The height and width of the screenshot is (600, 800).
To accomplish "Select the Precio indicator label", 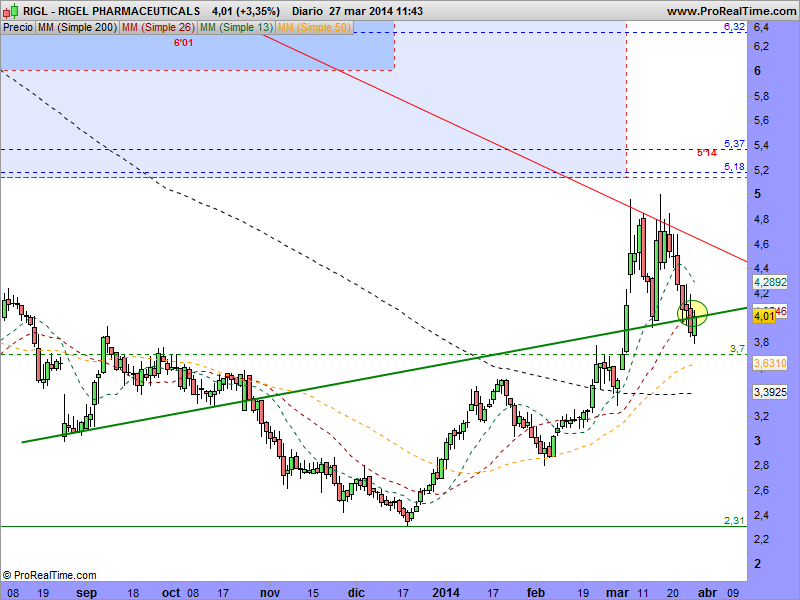I will 18,28.
